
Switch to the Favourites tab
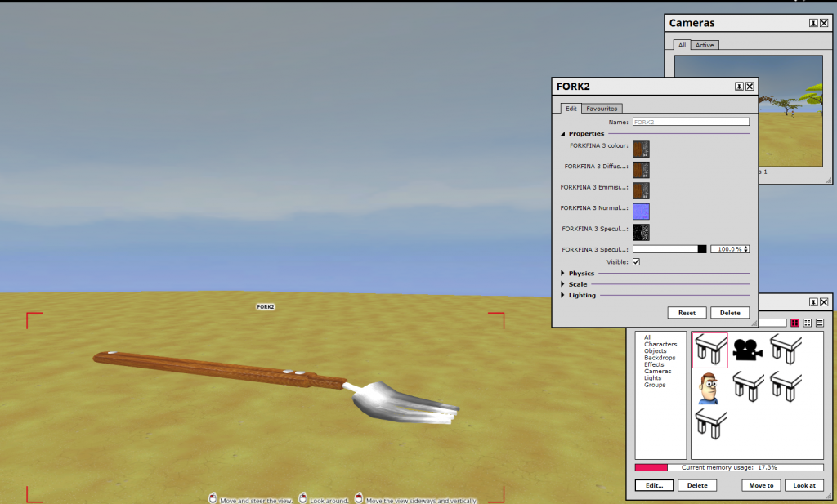(602, 109)
